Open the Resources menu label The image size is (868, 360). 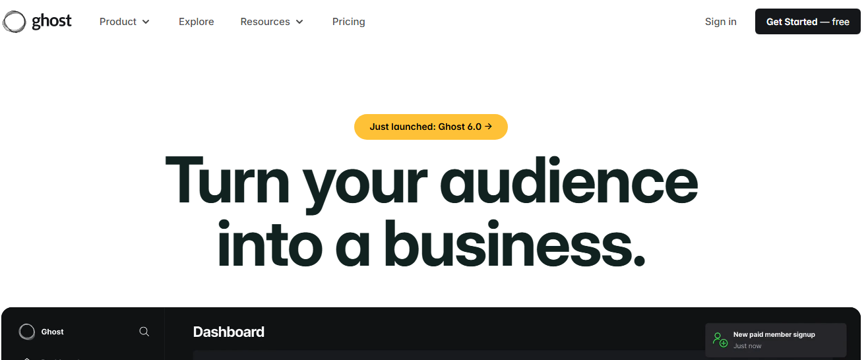point(264,22)
